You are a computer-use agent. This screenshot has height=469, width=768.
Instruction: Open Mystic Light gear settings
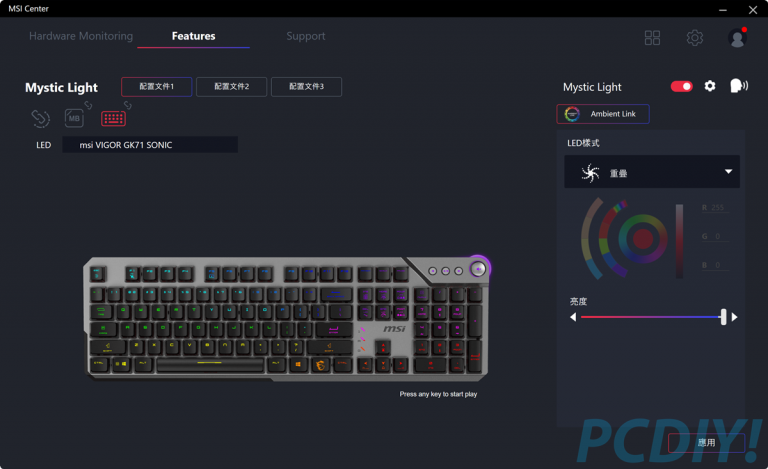click(x=710, y=86)
